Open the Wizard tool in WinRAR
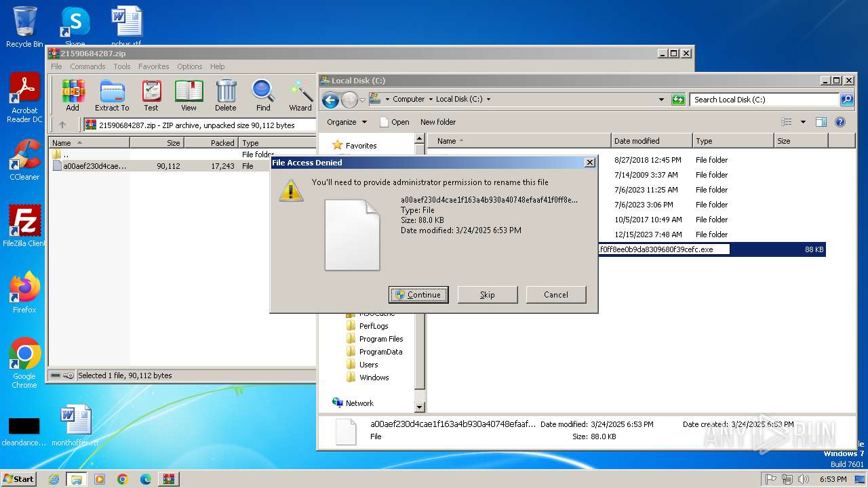The image size is (868, 488). click(x=300, y=95)
